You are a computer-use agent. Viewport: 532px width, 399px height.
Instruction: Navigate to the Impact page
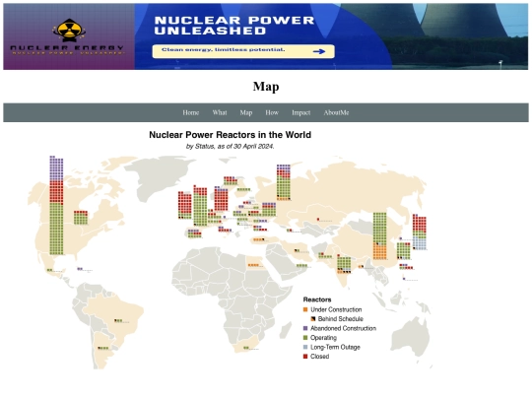click(300, 112)
